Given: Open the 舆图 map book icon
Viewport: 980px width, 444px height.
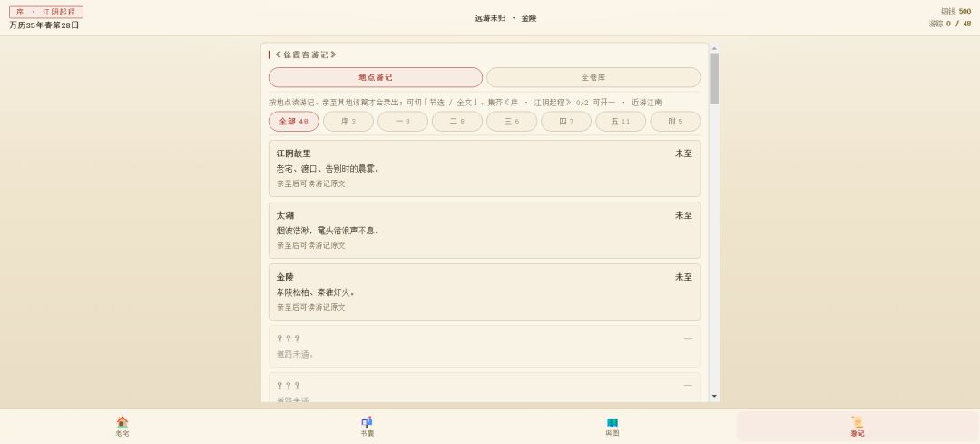Looking at the screenshot, I should [612, 422].
